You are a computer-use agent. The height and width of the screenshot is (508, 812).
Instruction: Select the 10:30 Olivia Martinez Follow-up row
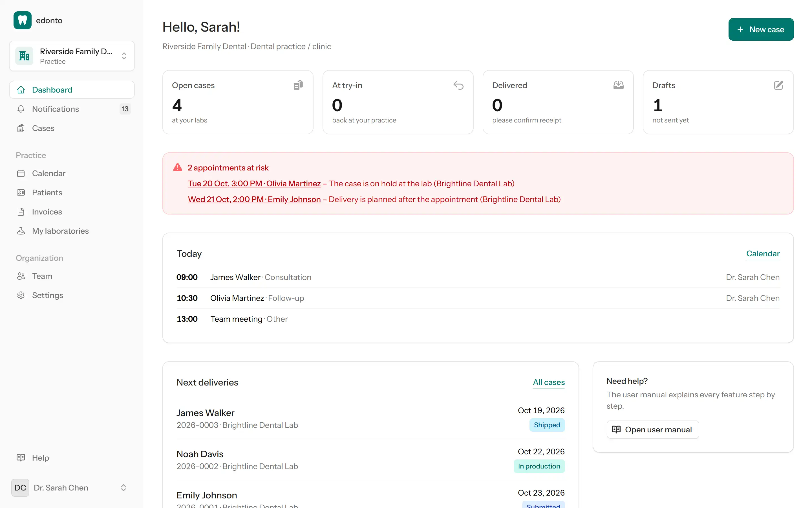[478, 298]
